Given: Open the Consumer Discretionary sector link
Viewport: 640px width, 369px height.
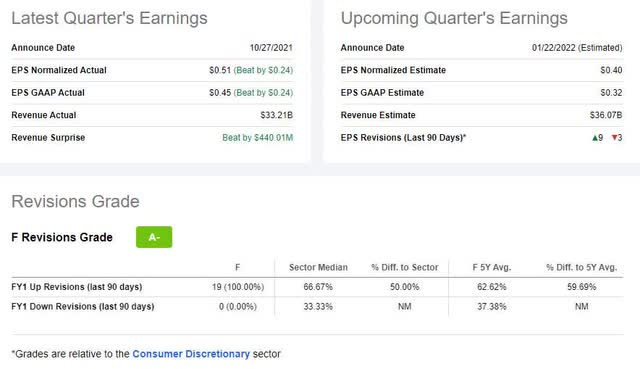Looking at the screenshot, I should (x=191, y=353).
